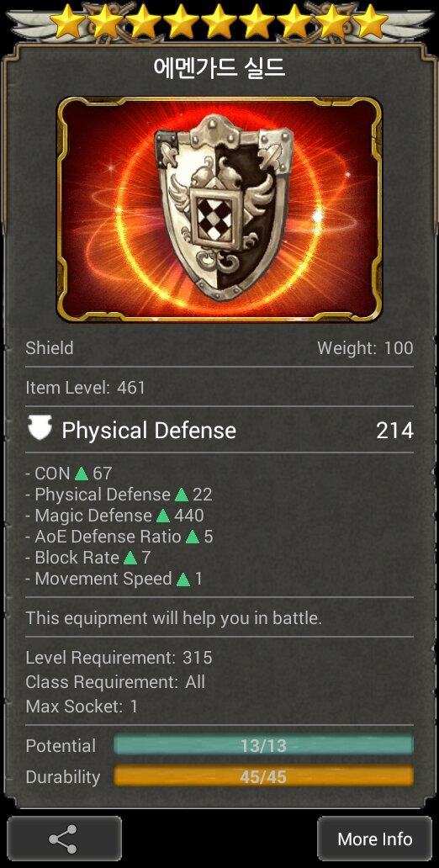Click the Block Rate green triangle

pyautogui.click(x=130, y=558)
